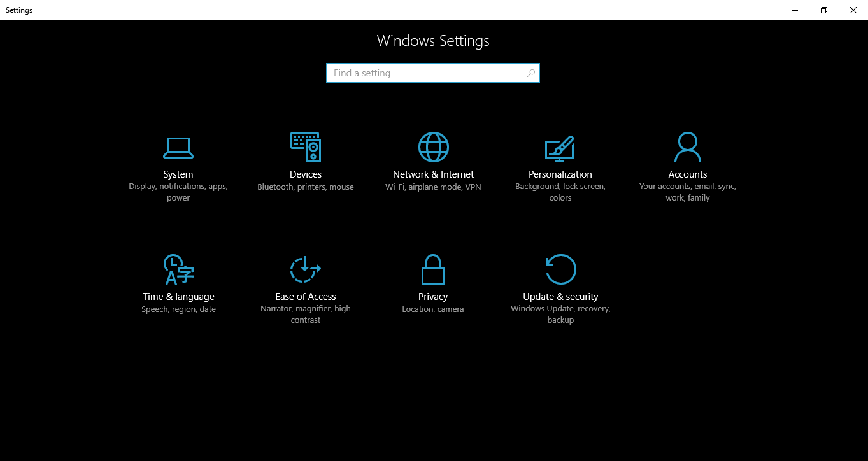Open Ease of Access via the dashed clock icon

click(x=306, y=269)
